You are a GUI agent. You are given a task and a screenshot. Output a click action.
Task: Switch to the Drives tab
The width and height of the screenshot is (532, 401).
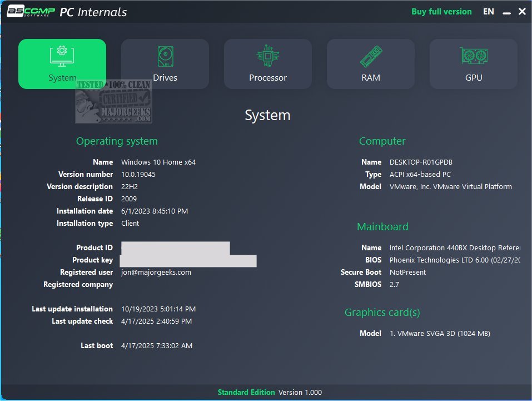[x=165, y=63]
